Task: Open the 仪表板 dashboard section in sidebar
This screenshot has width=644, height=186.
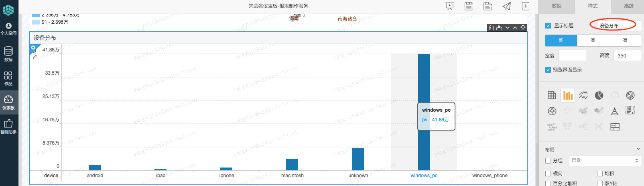Action: click(8, 102)
